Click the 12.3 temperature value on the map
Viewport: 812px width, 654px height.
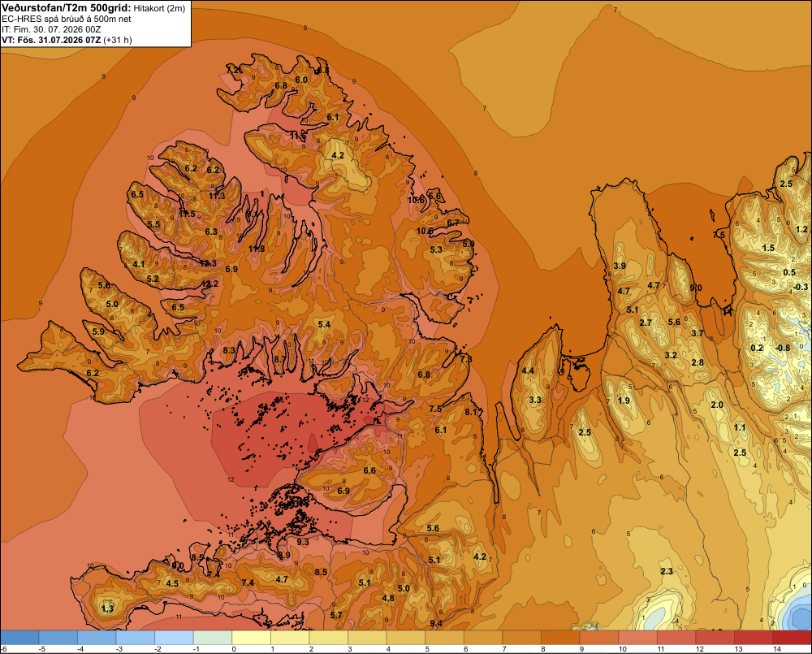208,263
